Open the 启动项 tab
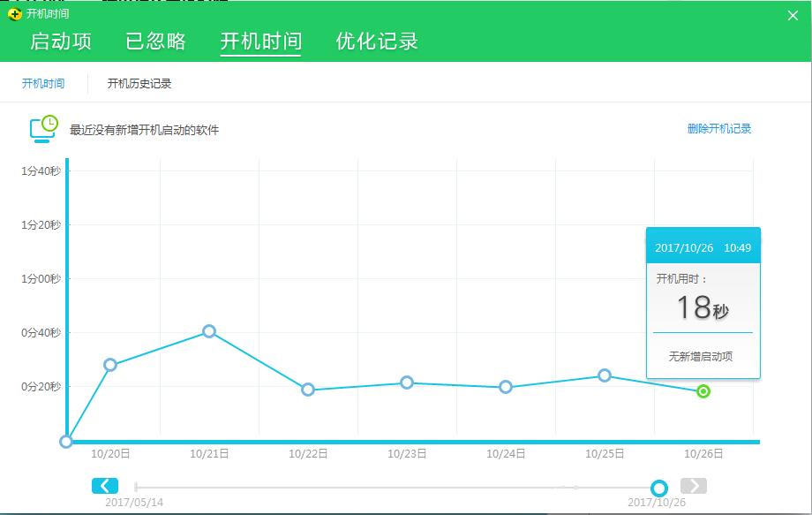812x515 pixels. tap(61, 42)
